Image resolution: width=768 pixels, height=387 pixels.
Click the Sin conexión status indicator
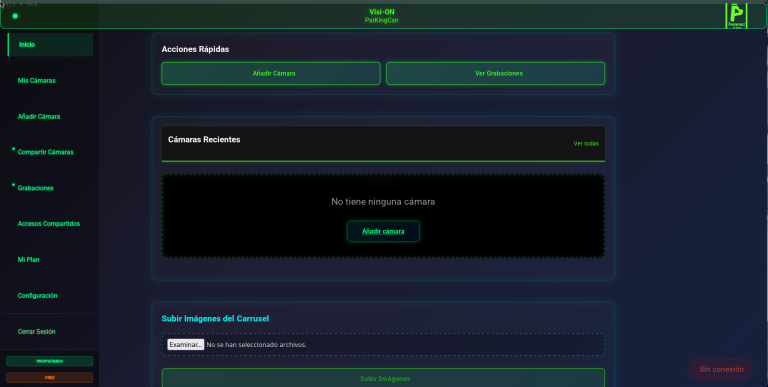pos(720,369)
